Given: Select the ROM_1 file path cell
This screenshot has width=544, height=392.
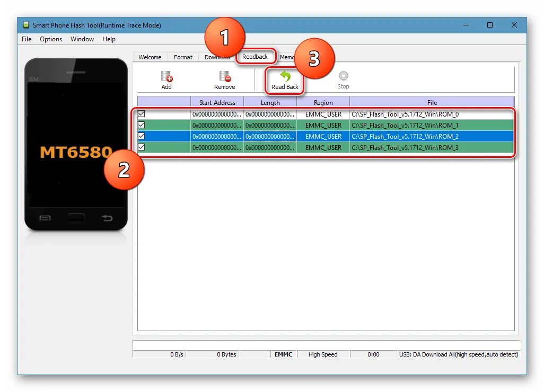Looking at the screenshot, I should (432, 125).
